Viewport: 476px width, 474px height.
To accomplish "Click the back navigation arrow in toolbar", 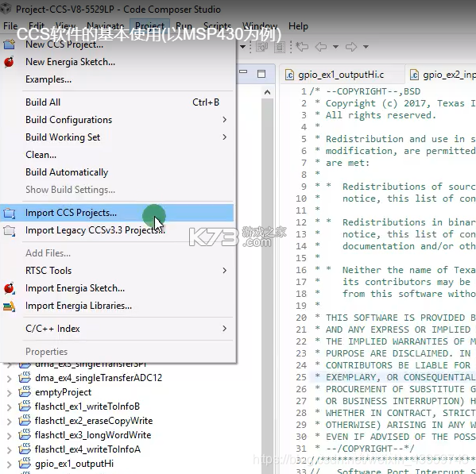I will point(321,47).
